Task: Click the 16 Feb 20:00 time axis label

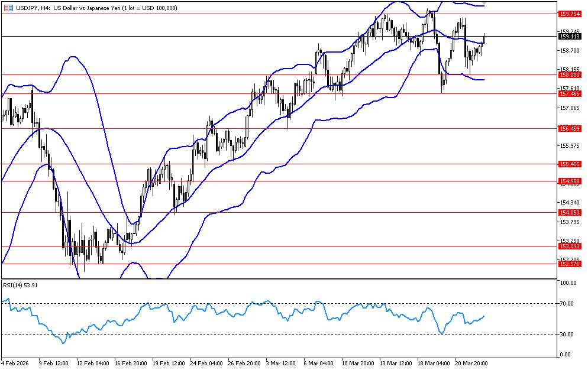Action: pyautogui.click(x=130, y=362)
